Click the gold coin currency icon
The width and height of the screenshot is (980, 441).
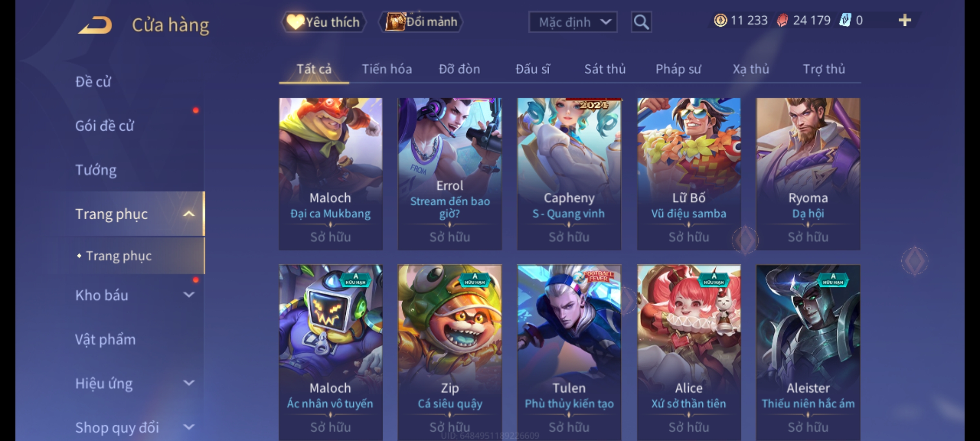click(x=721, y=20)
